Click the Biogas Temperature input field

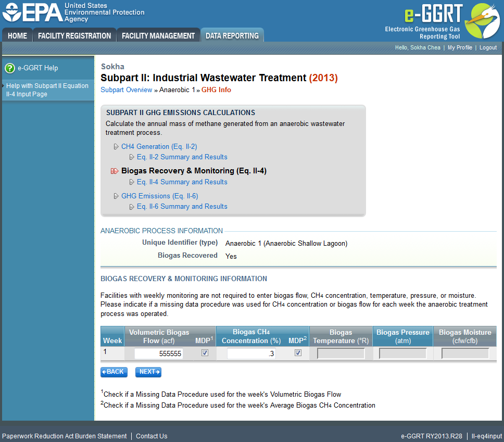(x=341, y=353)
